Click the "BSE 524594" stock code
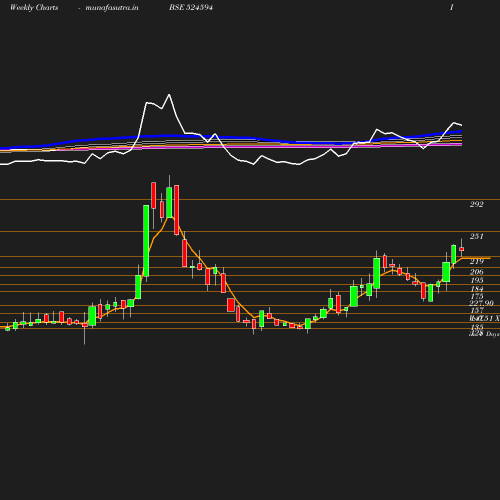500x500 pixels. pyautogui.click(x=191, y=8)
